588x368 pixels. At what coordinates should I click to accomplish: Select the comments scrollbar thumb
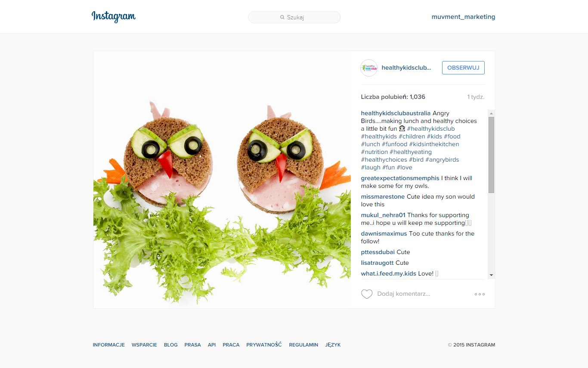pyautogui.click(x=491, y=155)
